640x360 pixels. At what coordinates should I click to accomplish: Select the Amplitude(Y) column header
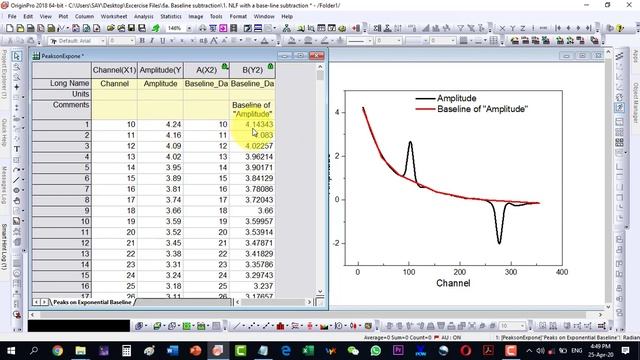click(x=160, y=70)
